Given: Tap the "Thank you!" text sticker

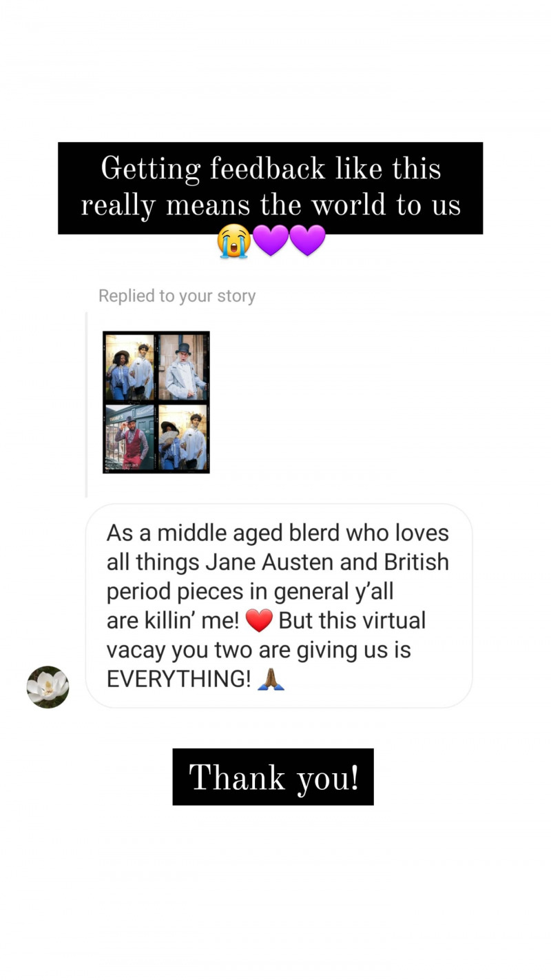Looking at the screenshot, I should [273, 777].
